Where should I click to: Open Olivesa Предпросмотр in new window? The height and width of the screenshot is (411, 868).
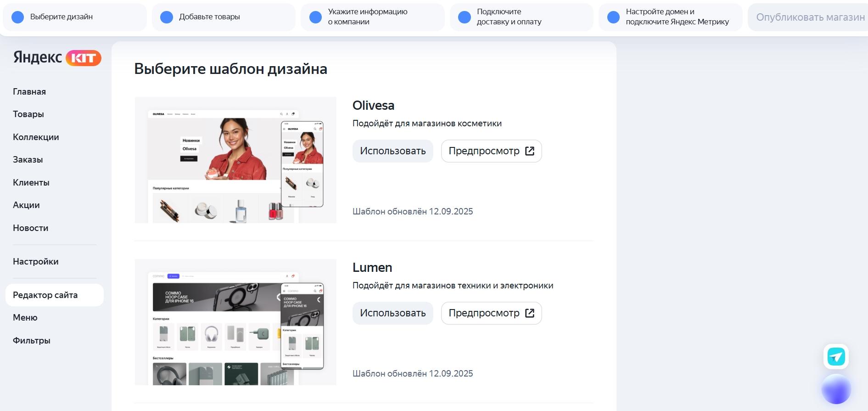(x=492, y=151)
